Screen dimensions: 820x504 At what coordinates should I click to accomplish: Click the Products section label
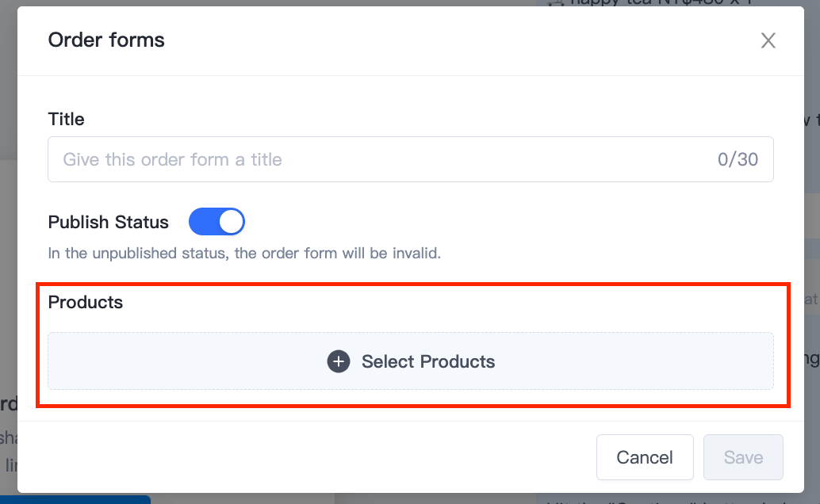click(x=85, y=302)
